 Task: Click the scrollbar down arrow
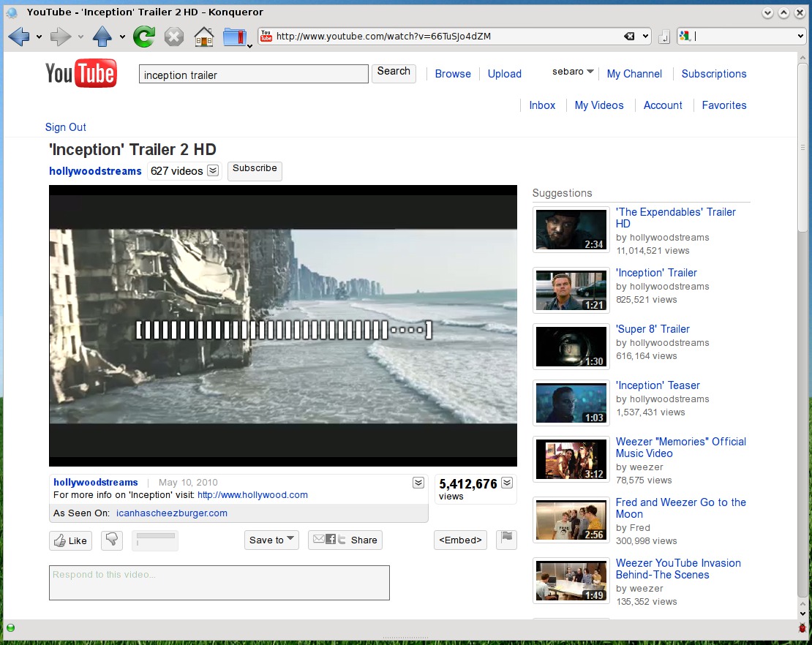(802, 613)
